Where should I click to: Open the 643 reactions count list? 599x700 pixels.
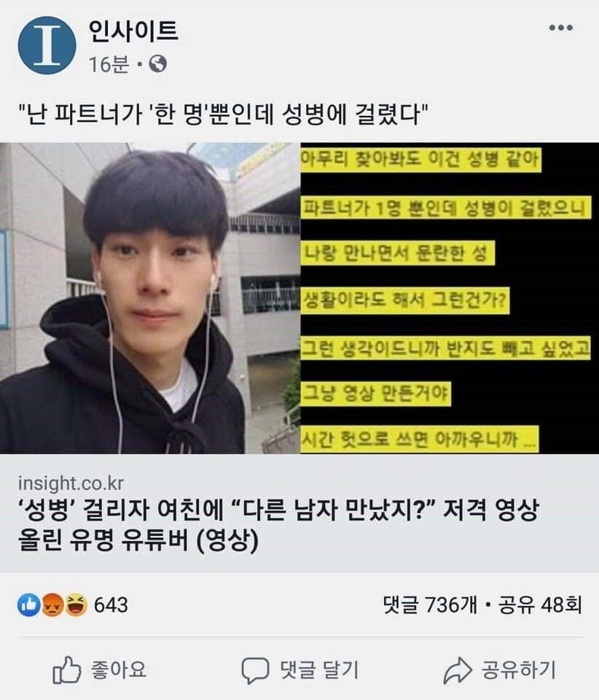click(x=111, y=605)
